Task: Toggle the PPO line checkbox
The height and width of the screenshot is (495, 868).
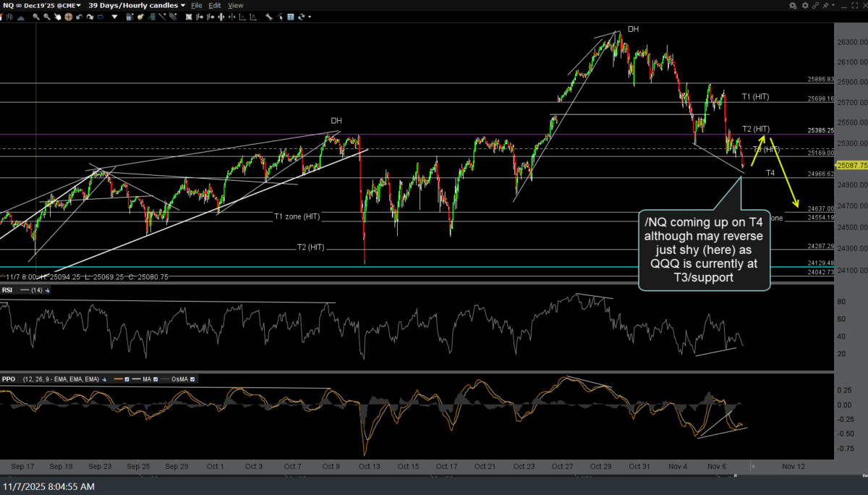Action: point(126,378)
